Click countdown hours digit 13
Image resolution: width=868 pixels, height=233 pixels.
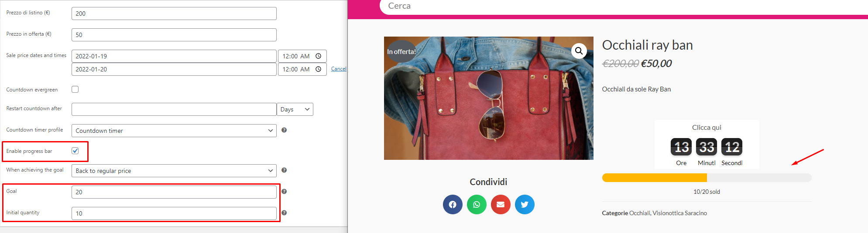[681, 147]
